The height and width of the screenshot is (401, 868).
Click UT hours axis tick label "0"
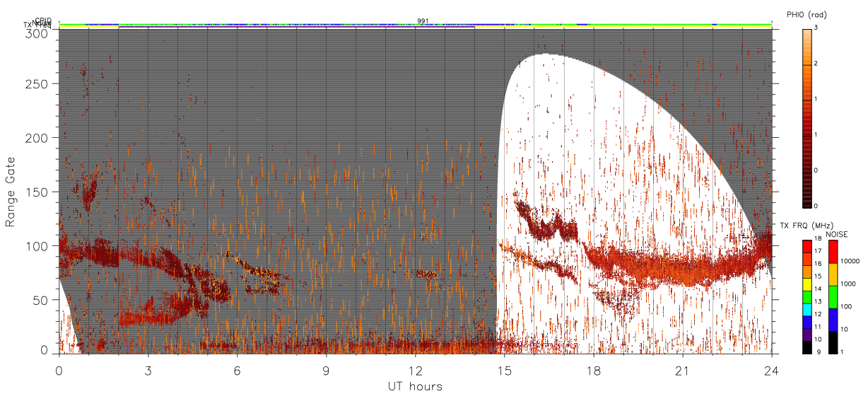[x=59, y=371]
